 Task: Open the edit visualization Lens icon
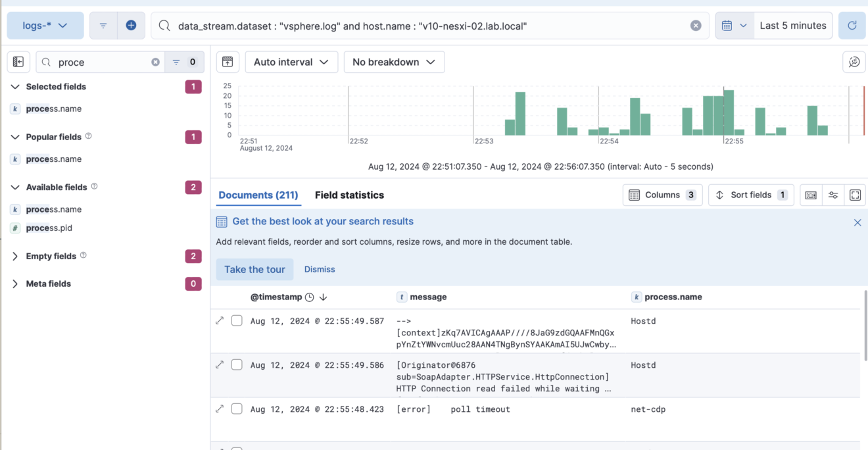click(854, 61)
